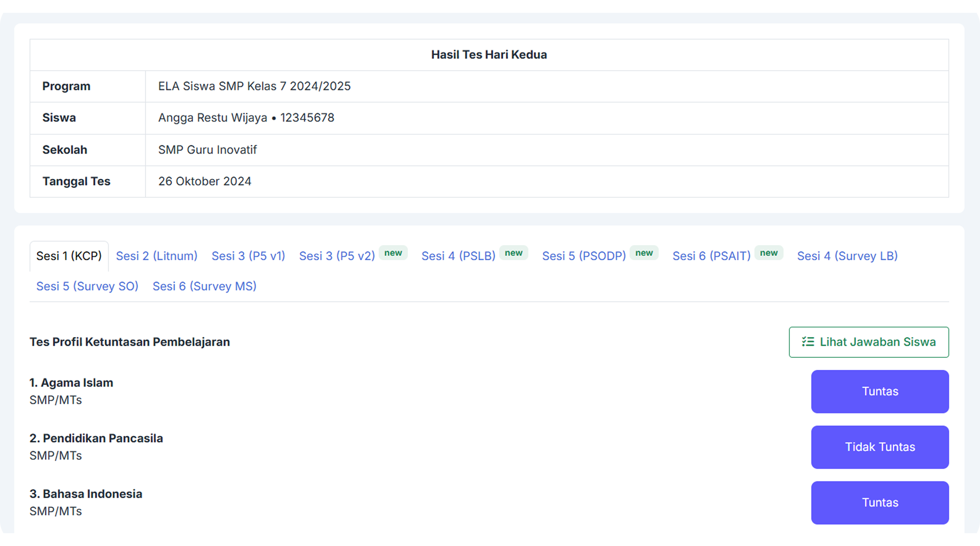The height and width of the screenshot is (546, 980).
Task: Click the new badge beside Sesi 6 (PSAIT)
Action: click(x=769, y=253)
